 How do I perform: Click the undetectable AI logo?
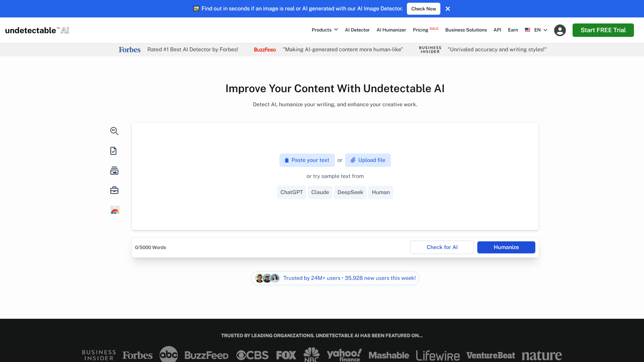pos(37,30)
